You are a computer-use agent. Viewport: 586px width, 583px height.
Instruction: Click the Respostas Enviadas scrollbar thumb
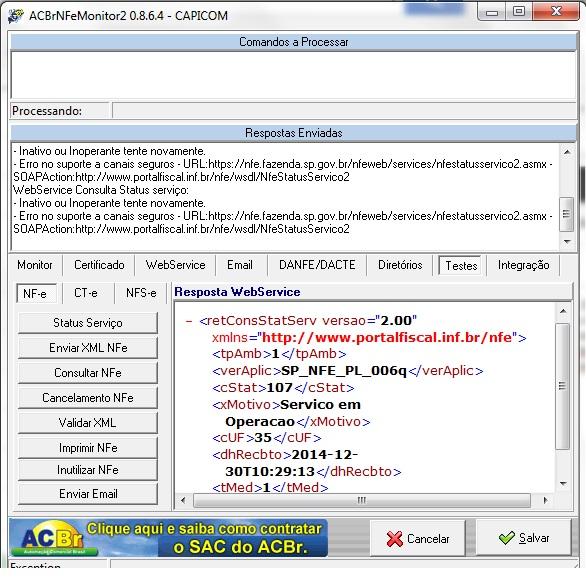coord(566,215)
